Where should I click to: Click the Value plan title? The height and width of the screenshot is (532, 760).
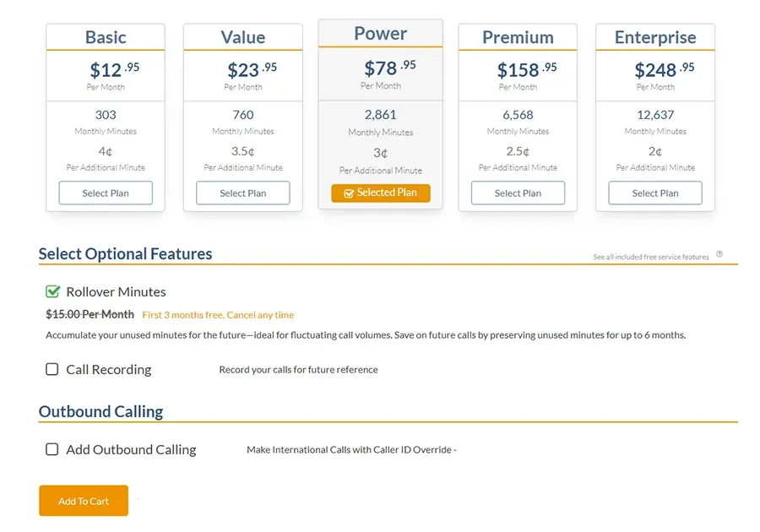243,37
